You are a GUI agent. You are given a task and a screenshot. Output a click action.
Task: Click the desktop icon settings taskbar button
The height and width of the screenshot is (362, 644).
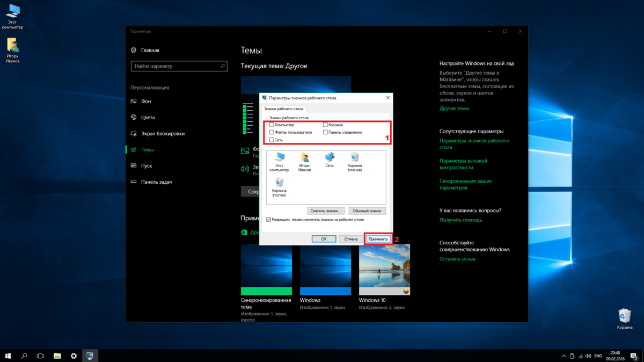click(x=90, y=356)
